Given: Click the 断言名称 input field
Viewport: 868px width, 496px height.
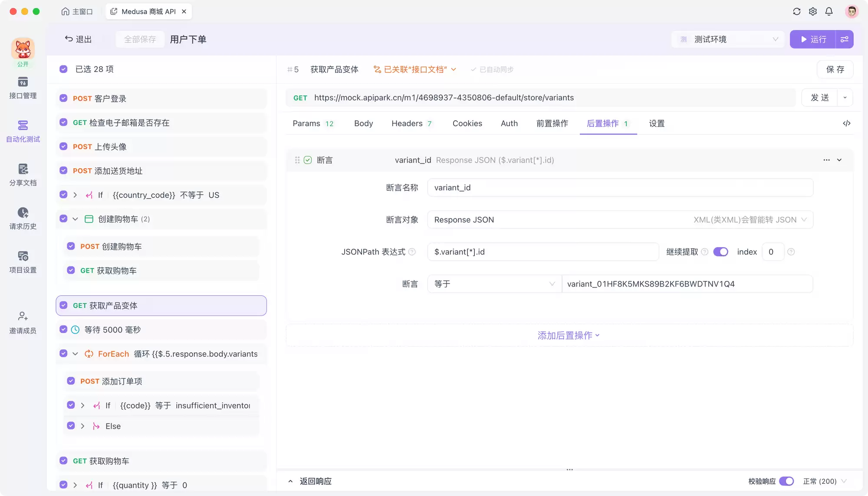Looking at the screenshot, I should (x=620, y=188).
